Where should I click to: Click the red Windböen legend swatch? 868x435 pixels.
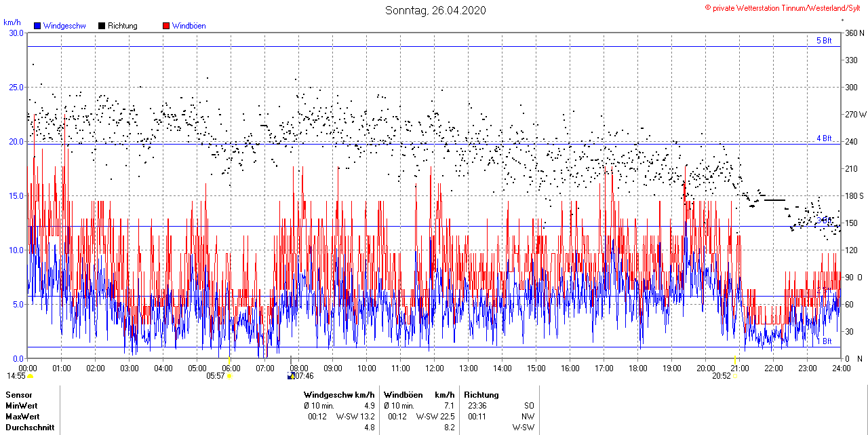click(166, 26)
